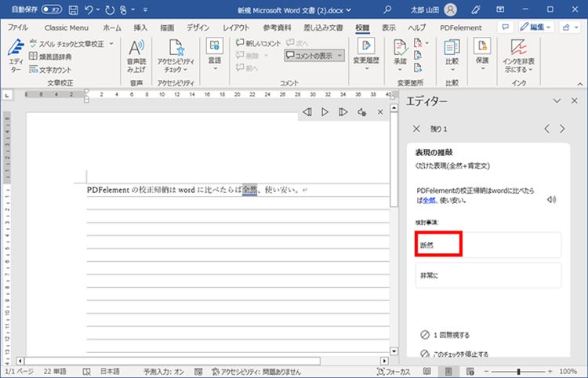Save the document using the disk icon
The width and height of the screenshot is (588, 378).
pyautogui.click(x=74, y=9)
